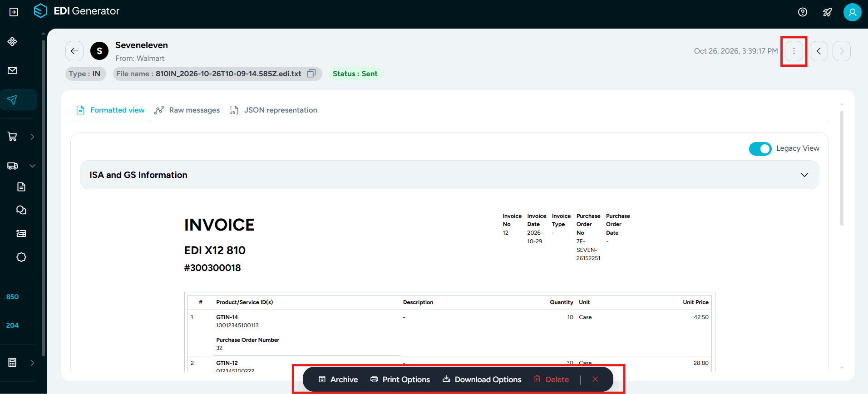This screenshot has width=868, height=394.
Task: Open the mail icon in sidebar
Action: (12, 70)
